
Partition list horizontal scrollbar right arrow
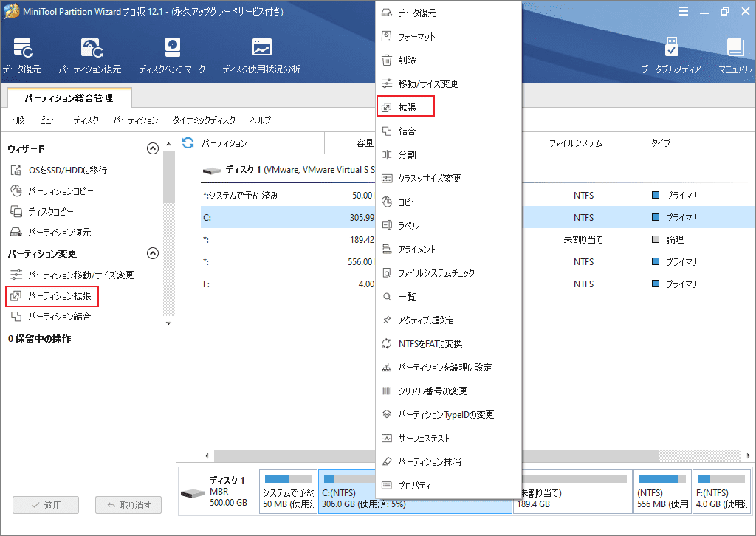coord(749,456)
